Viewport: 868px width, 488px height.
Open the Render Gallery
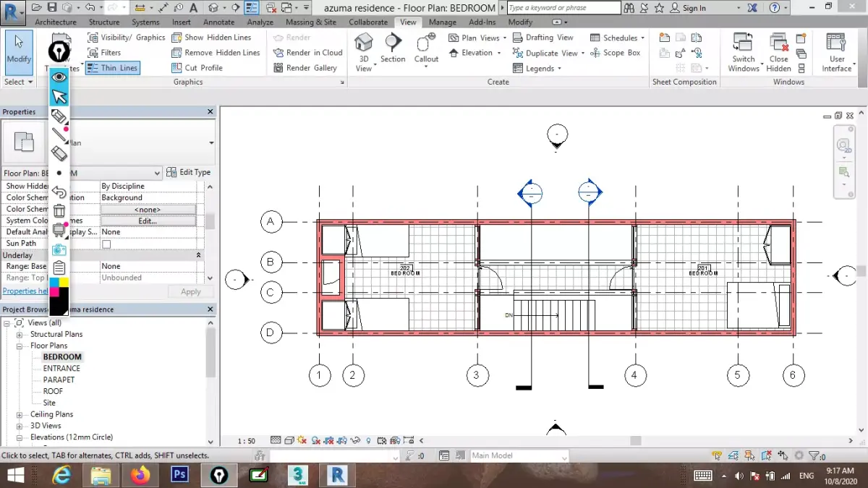click(x=305, y=68)
